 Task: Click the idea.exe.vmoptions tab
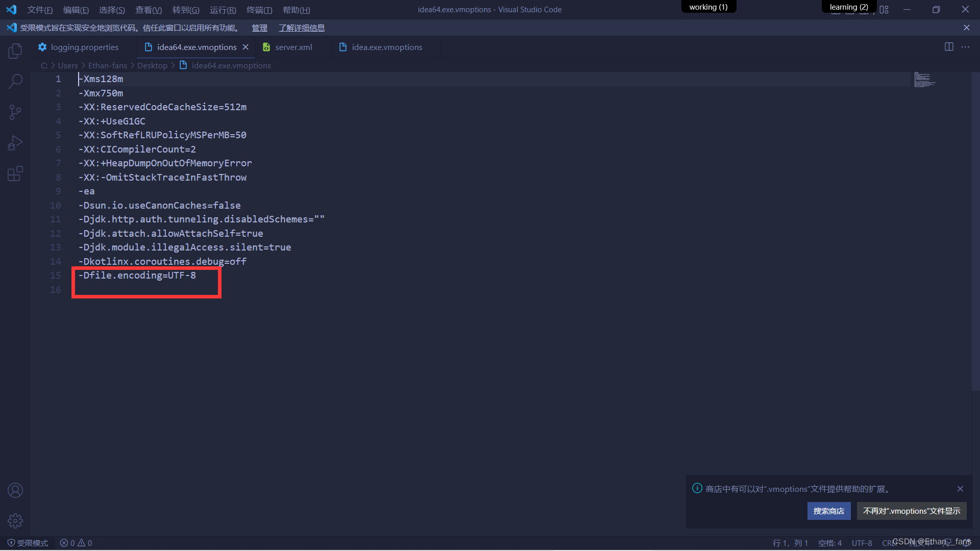(x=386, y=46)
